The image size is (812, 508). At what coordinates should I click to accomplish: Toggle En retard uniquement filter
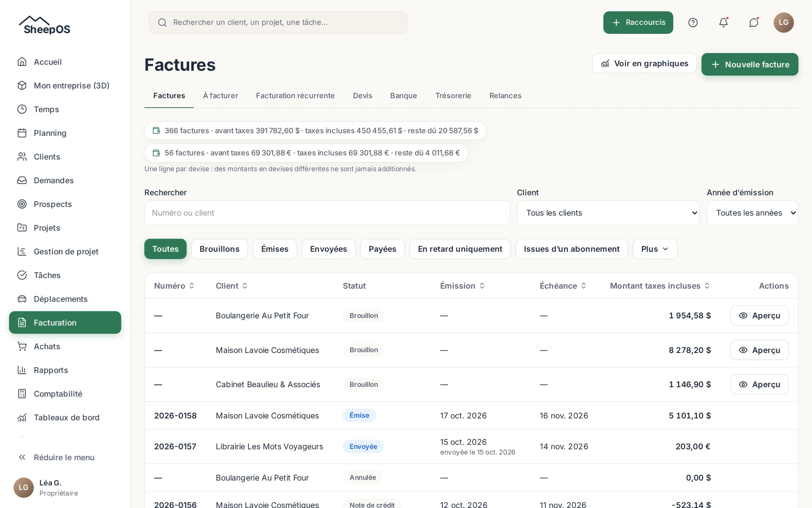pyautogui.click(x=460, y=249)
